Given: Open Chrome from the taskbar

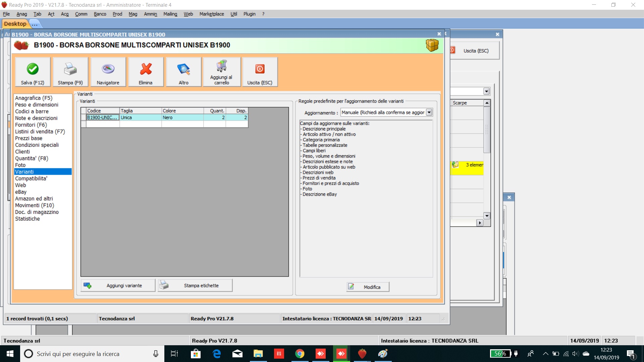Looking at the screenshot, I should [300, 354].
